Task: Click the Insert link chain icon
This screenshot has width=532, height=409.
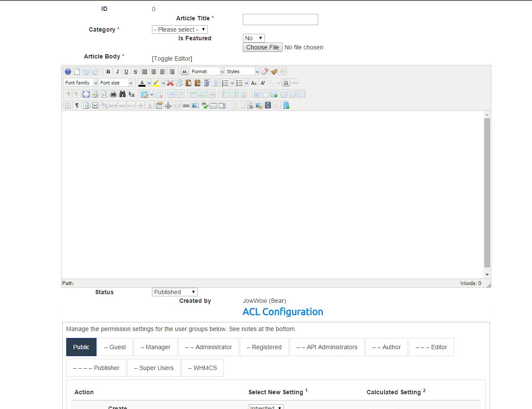Action: (186, 105)
